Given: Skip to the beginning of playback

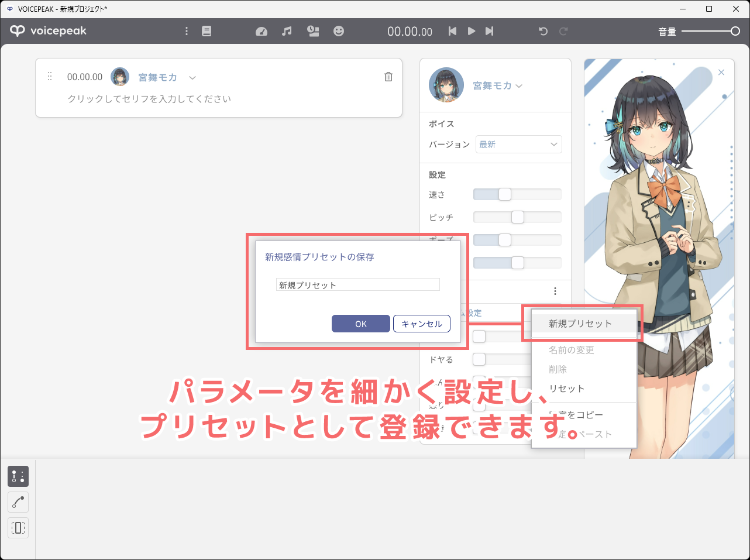Looking at the screenshot, I should 452,31.
